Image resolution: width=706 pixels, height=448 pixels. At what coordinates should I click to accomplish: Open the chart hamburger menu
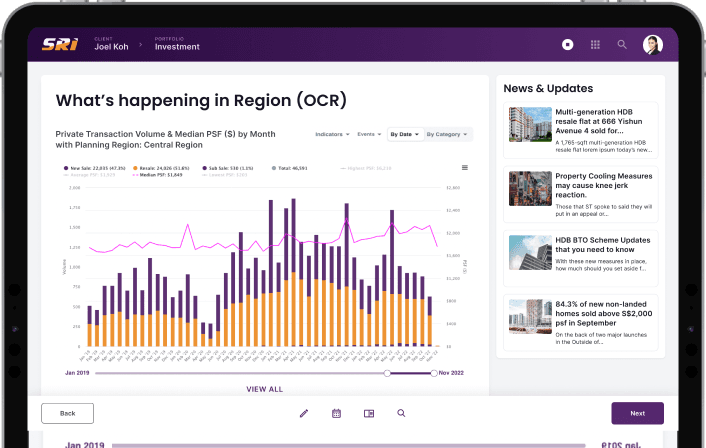pos(464,168)
